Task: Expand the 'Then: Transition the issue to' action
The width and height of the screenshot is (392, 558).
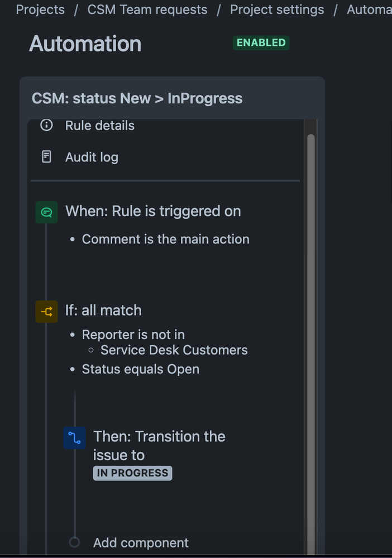Action: click(159, 446)
